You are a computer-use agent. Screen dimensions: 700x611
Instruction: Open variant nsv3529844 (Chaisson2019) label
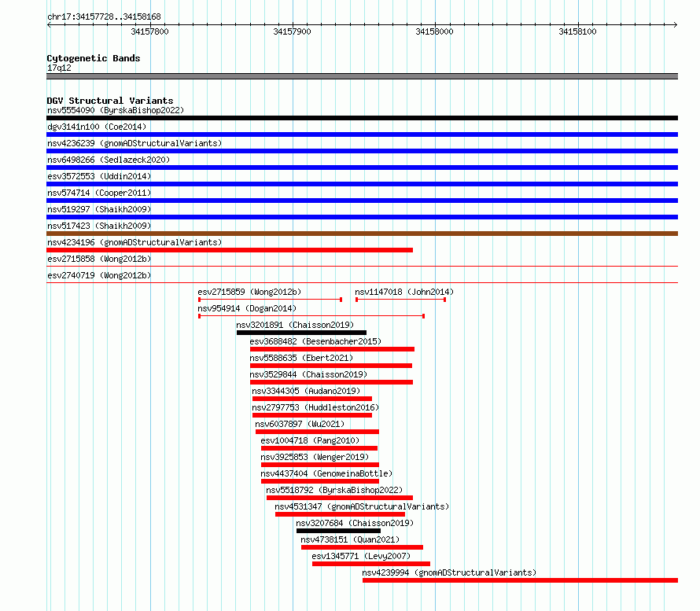(308, 374)
